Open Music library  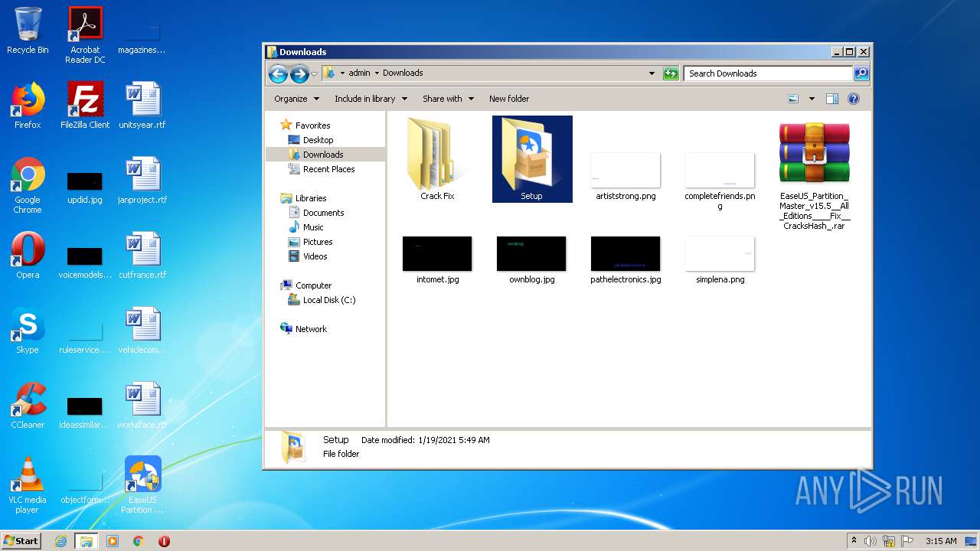pyautogui.click(x=313, y=227)
